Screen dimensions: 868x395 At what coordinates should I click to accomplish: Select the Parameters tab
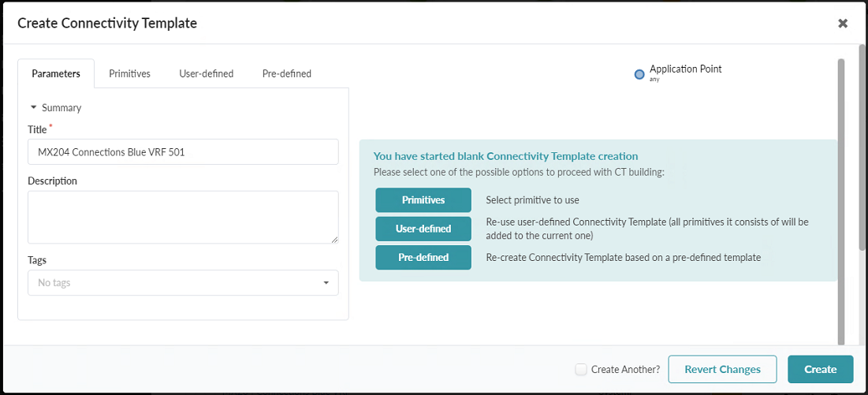pos(56,73)
